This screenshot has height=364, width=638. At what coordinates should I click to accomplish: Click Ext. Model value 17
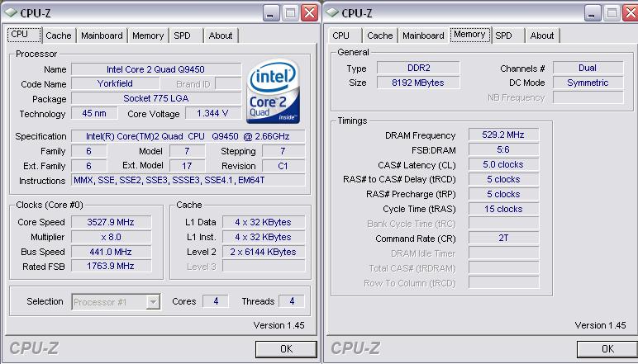[187, 166]
